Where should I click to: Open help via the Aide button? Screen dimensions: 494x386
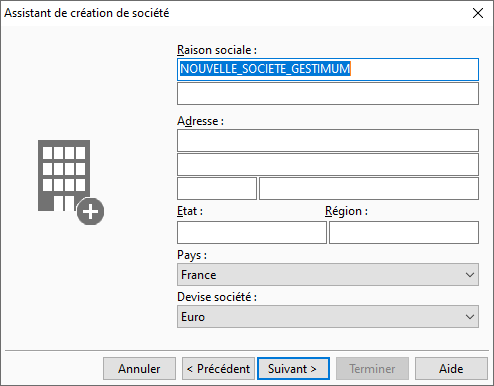coord(451,369)
